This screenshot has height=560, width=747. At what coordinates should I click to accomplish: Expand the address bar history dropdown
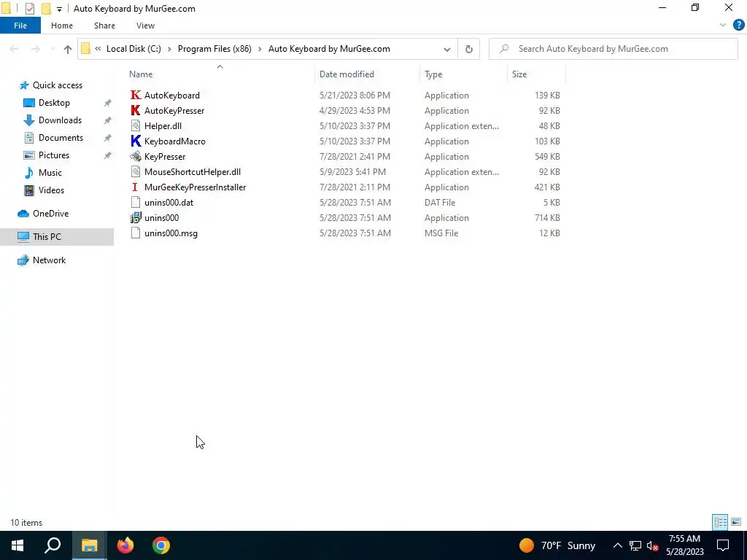coord(447,49)
